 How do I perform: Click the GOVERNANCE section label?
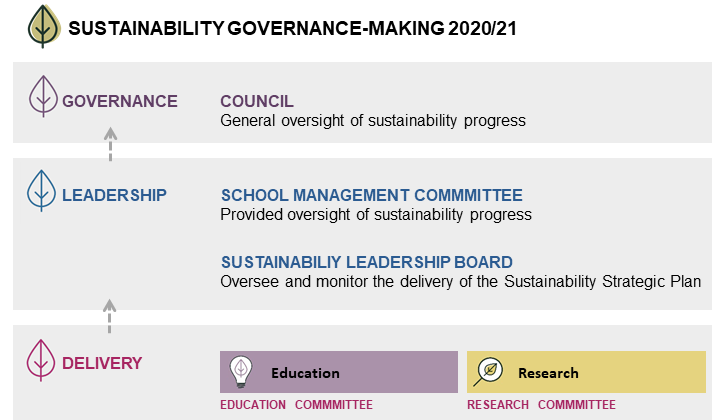[x=120, y=101]
